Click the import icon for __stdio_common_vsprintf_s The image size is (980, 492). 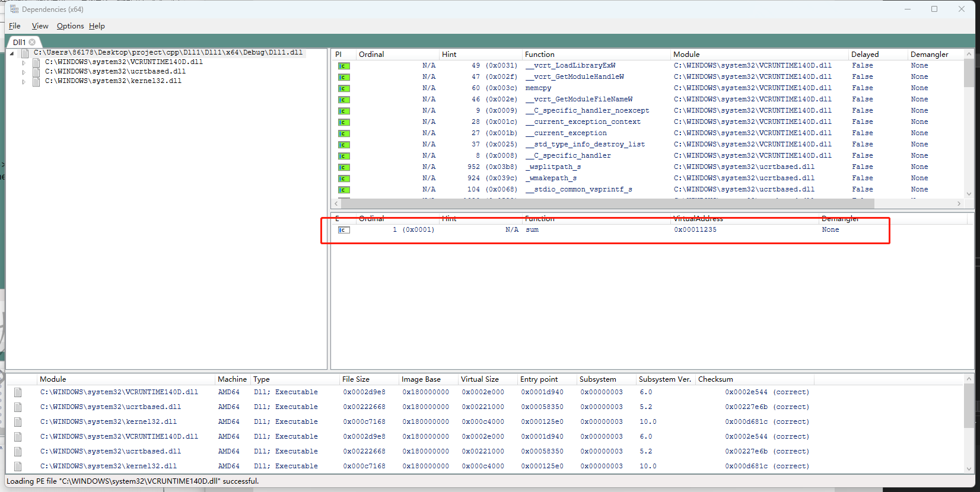point(344,190)
